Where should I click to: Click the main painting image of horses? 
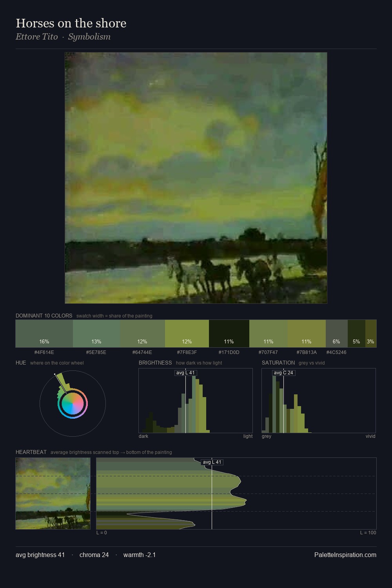pyautogui.click(x=196, y=178)
